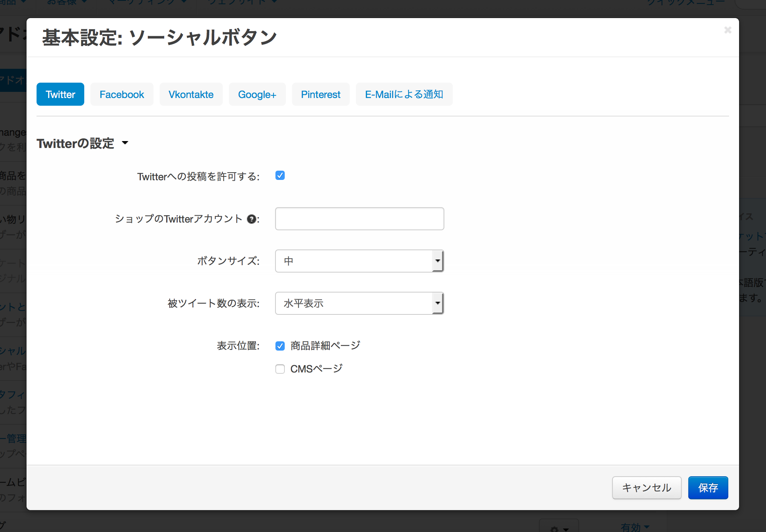This screenshot has width=766, height=532.
Task: Click the キャンセル button
Action: [x=647, y=488]
